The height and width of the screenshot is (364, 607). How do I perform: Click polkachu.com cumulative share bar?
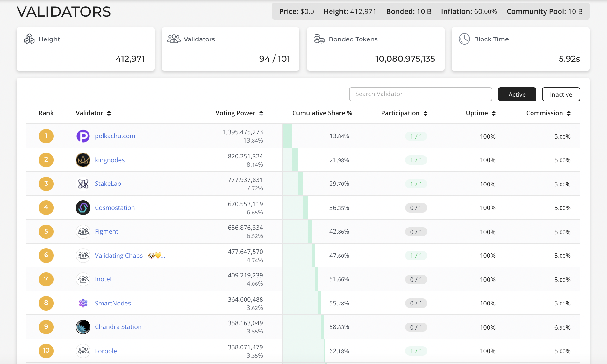point(287,136)
